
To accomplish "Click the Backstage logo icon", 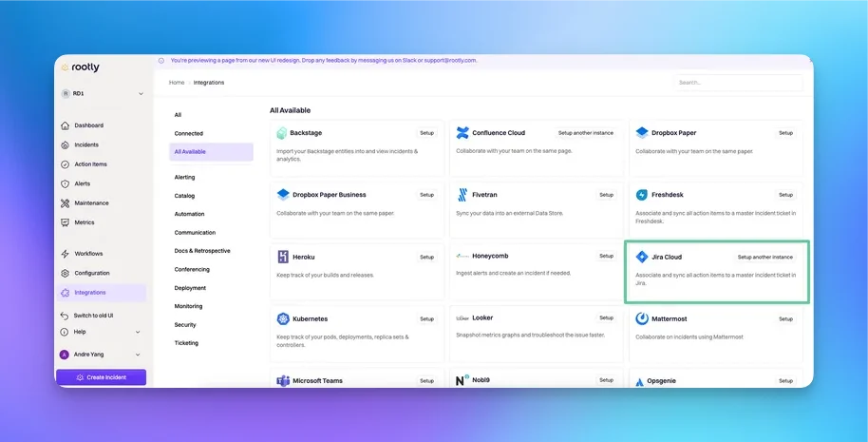I will click(x=282, y=133).
